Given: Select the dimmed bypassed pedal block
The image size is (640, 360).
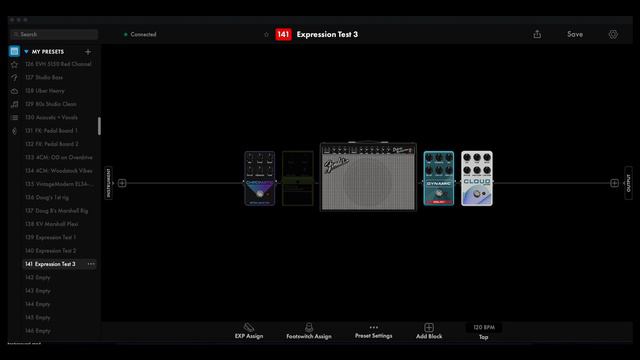Looking at the screenshot, I should [298, 178].
